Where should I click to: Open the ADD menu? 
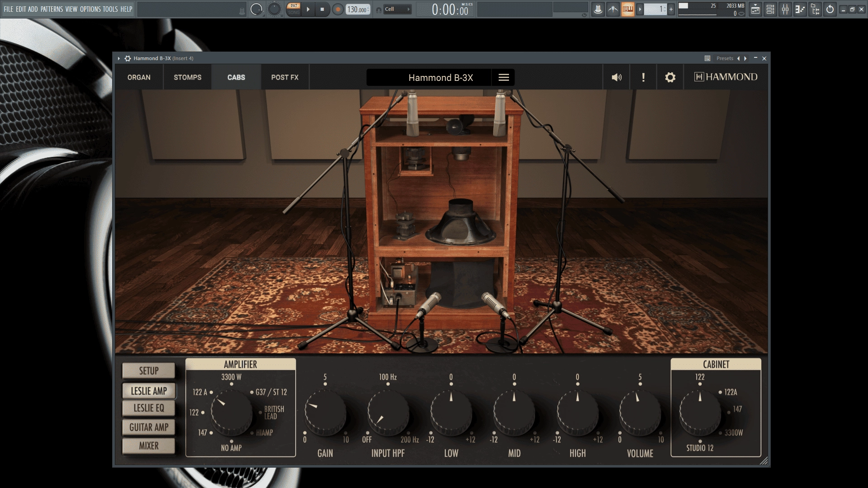tap(33, 9)
